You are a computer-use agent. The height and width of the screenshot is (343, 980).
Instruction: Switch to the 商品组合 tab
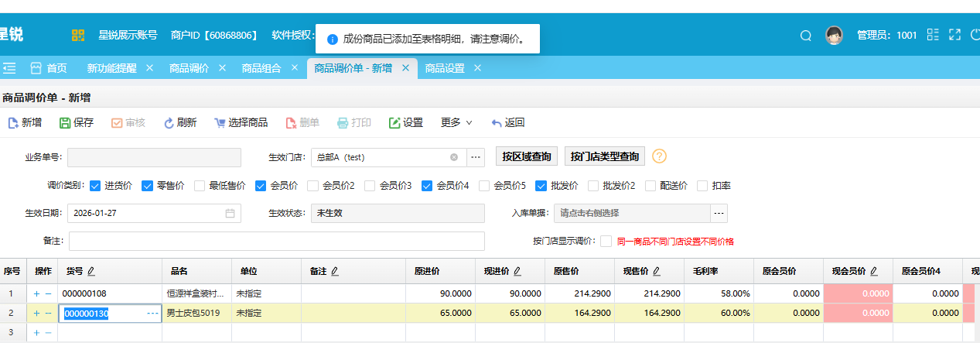click(x=261, y=68)
